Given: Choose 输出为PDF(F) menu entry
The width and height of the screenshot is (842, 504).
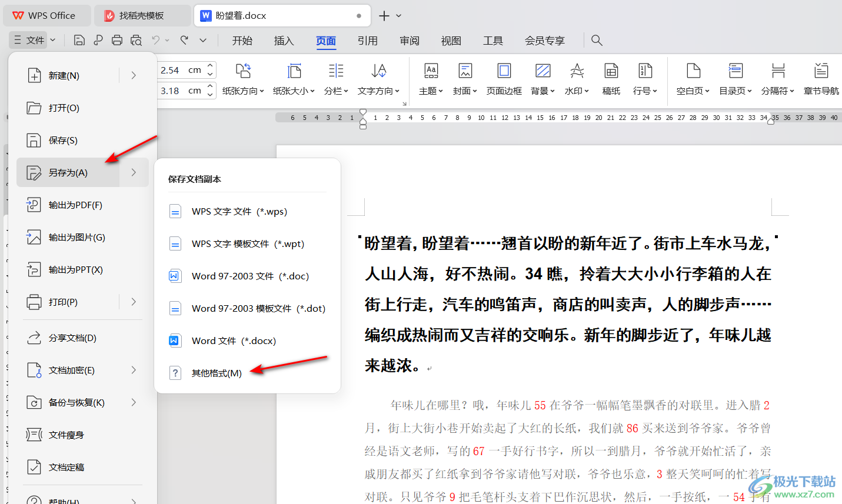Looking at the screenshot, I should click(x=82, y=205).
